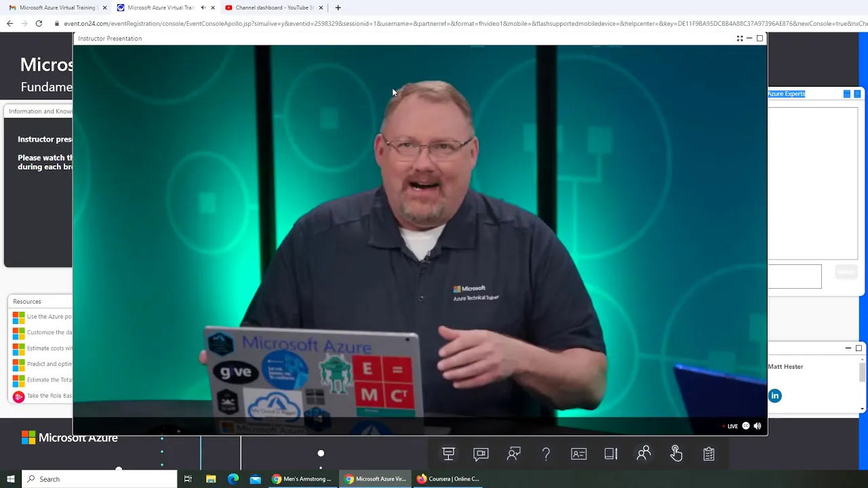Screen dimensions: 868x488
Task: Open the 'Estimate costs wi...' resource link
Action: [x=49, y=348]
